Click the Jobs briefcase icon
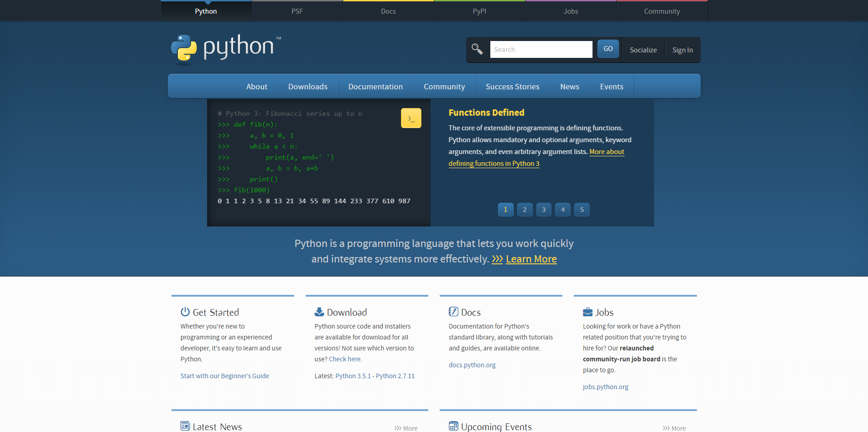This screenshot has width=868, height=432. pyautogui.click(x=587, y=312)
